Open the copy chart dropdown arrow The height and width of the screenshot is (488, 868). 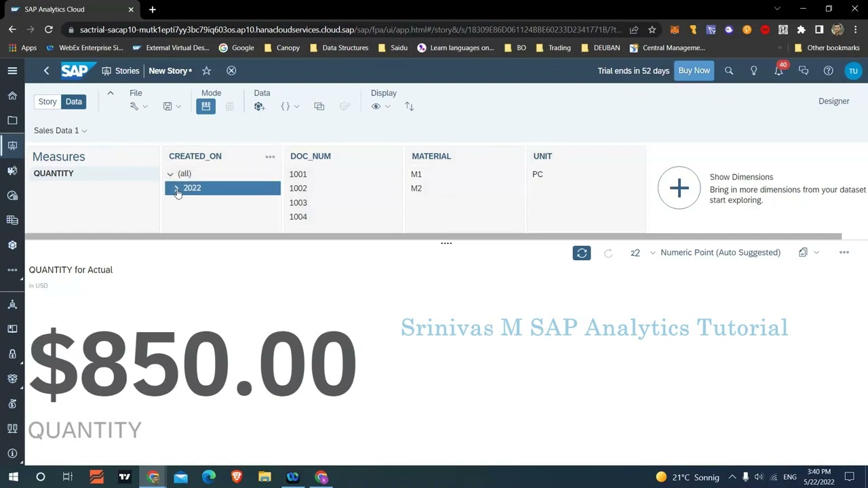click(816, 253)
